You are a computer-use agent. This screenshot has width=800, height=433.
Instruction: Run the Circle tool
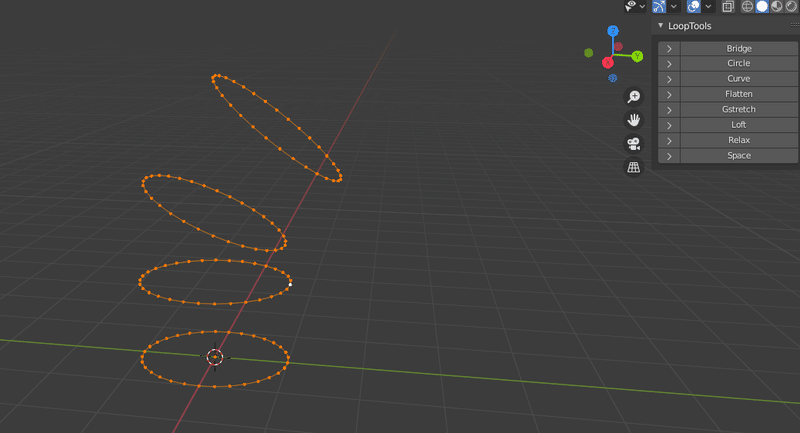point(739,63)
